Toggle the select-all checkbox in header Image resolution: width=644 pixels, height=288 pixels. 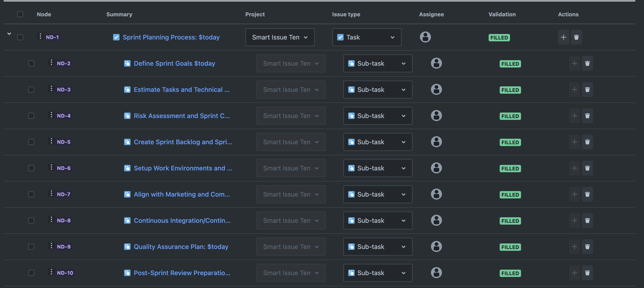coord(20,14)
